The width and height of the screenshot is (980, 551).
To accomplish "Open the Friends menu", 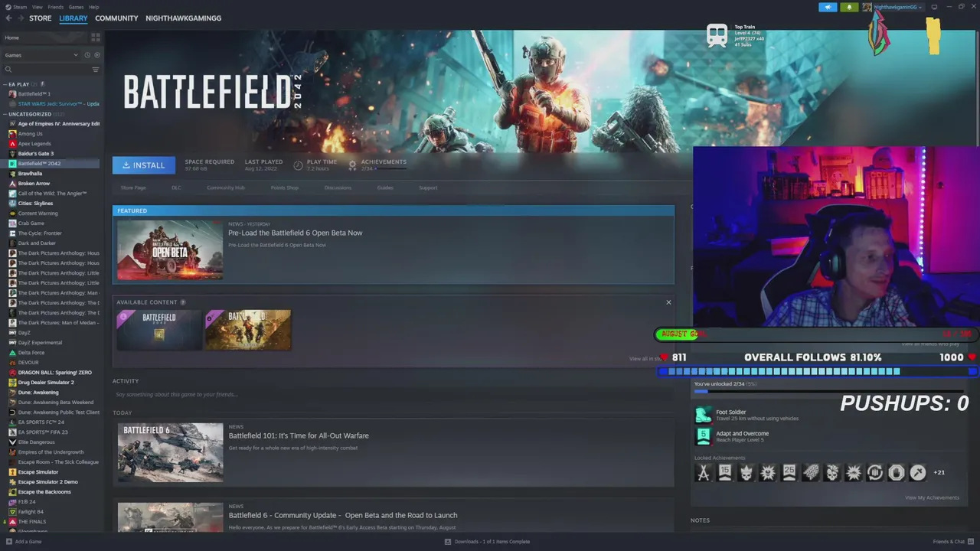I will [x=56, y=7].
